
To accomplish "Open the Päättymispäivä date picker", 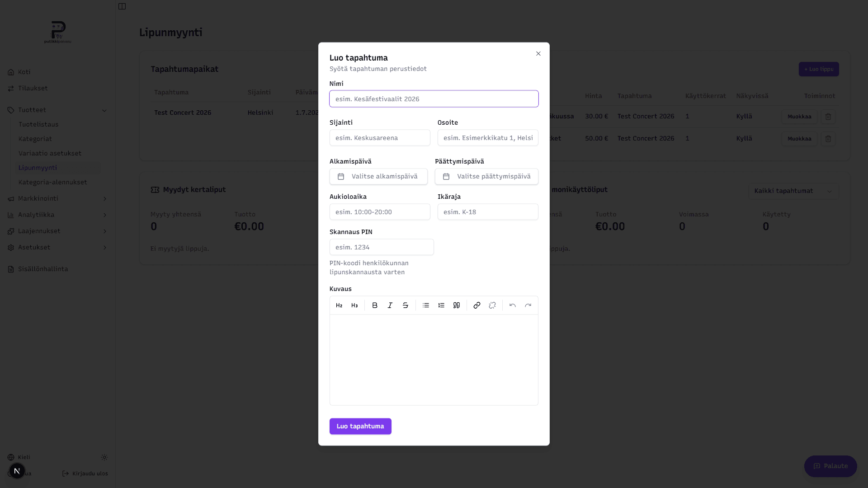I will (x=486, y=177).
